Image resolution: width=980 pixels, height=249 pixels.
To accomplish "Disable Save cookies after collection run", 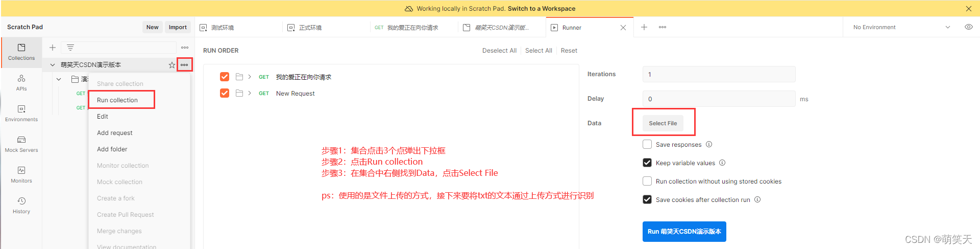I will coord(647,199).
